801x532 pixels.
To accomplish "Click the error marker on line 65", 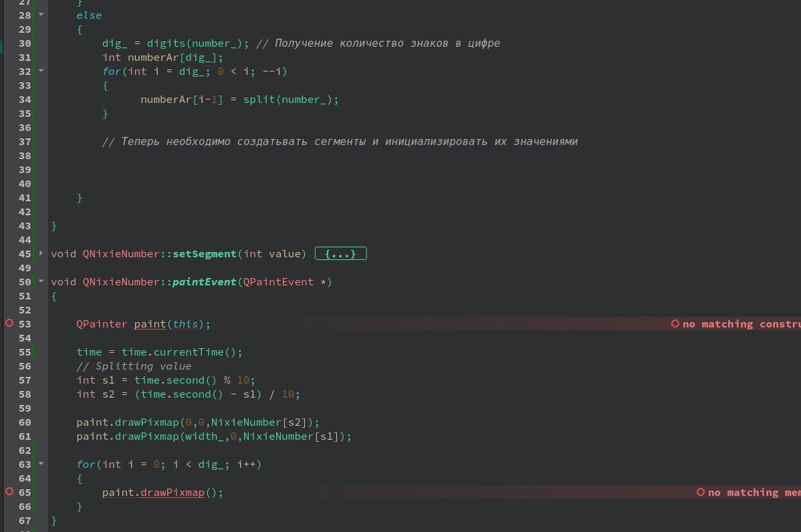I will (9, 492).
